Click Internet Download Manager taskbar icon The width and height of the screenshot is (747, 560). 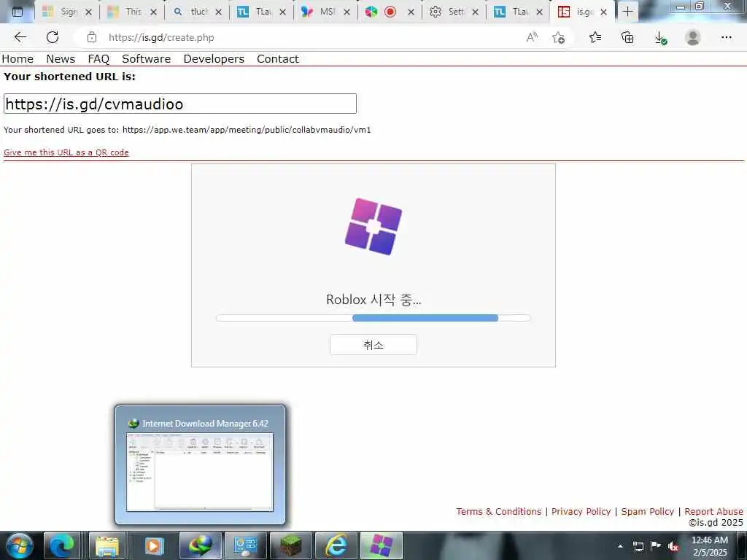[x=200, y=545]
